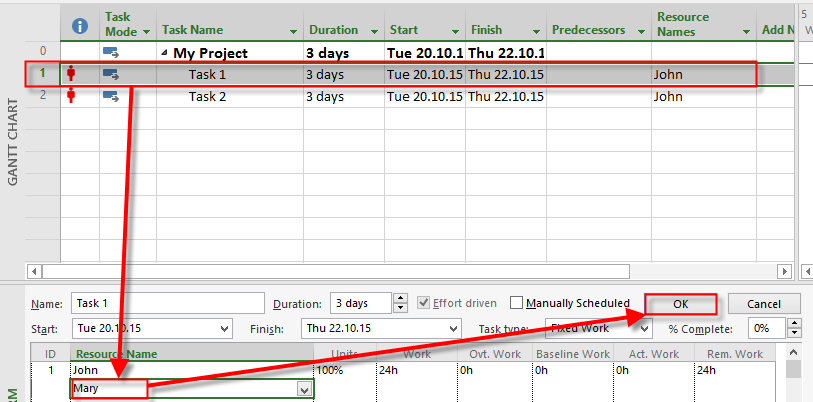
Task: Increase the Duration spinner value
Action: click(x=400, y=299)
